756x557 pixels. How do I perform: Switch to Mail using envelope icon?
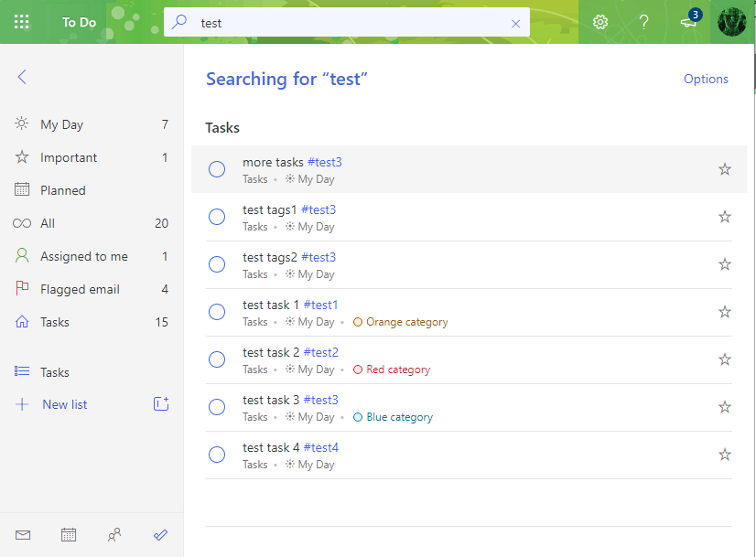point(23,535)
